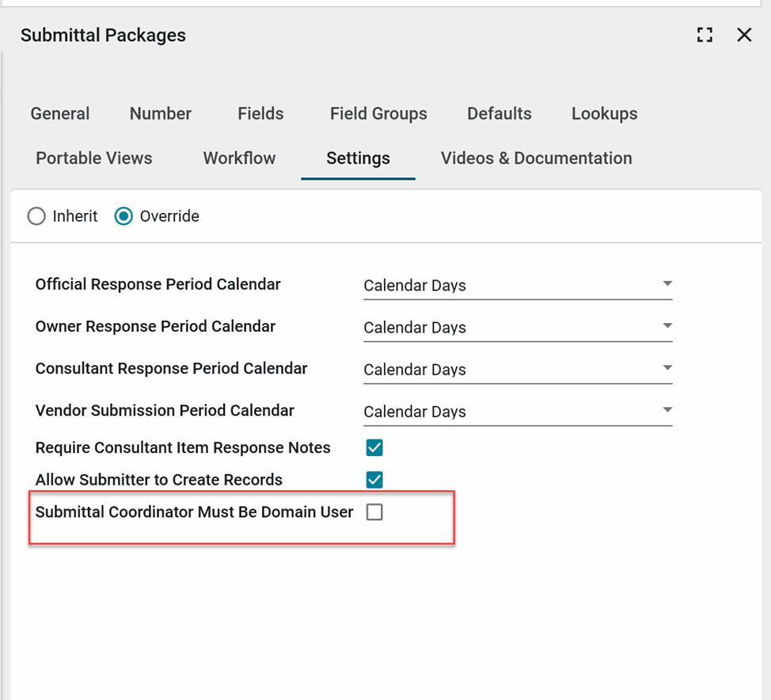
Task: Switch to the General tab
Action: (60, 114)
